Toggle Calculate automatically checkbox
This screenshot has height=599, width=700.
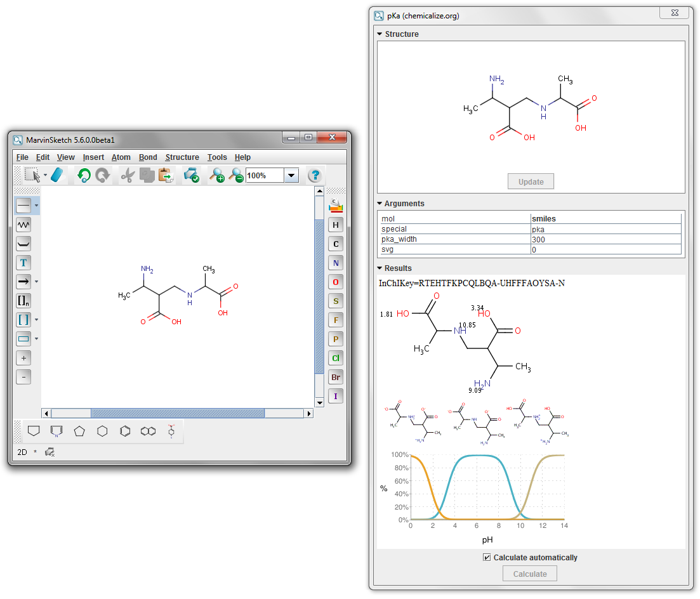(487, 558)
